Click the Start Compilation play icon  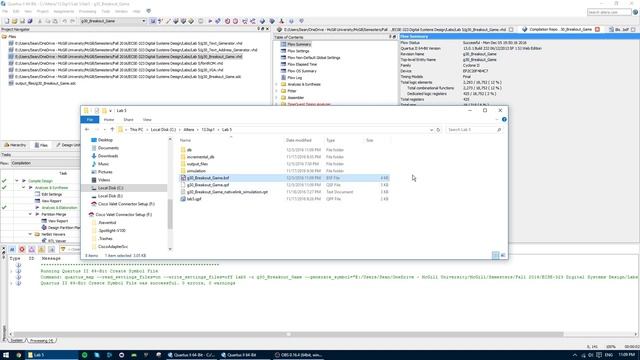[210, 21]
